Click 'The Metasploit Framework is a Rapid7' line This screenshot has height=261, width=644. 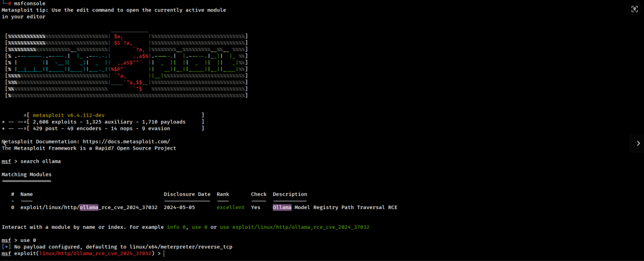[x=89, y=148]
